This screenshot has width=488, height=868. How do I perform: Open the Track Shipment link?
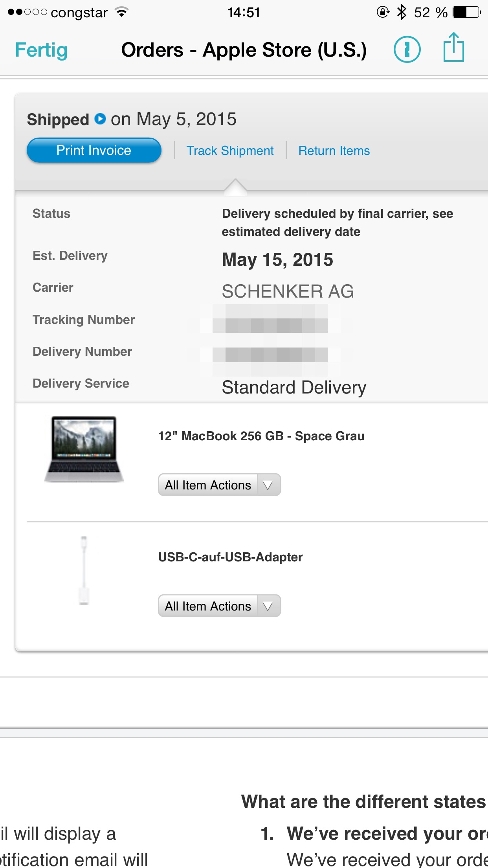[230, 151]
